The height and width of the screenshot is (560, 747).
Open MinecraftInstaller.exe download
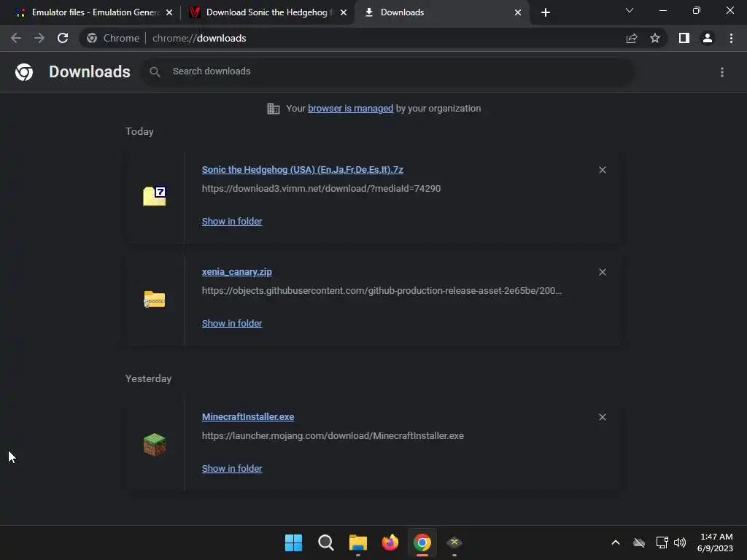coord(248,416)
